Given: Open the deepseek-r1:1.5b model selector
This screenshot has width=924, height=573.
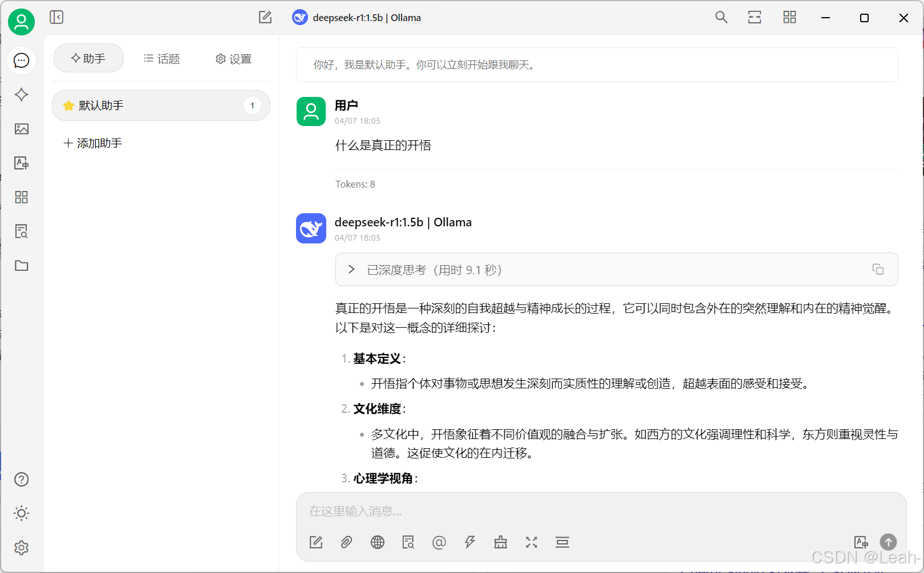Looking at the screenshot, I should pos(356,17).
